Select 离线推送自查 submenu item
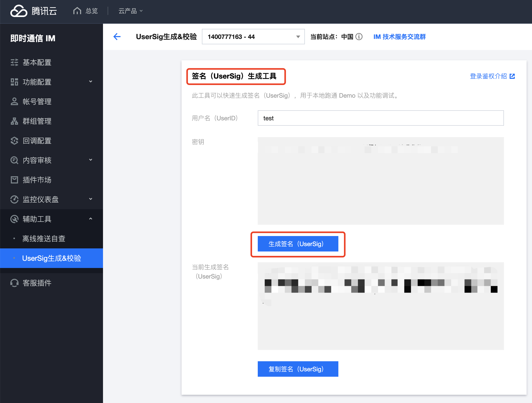The width and height of the screenshot is (532, 403). [x=52, y=239]
